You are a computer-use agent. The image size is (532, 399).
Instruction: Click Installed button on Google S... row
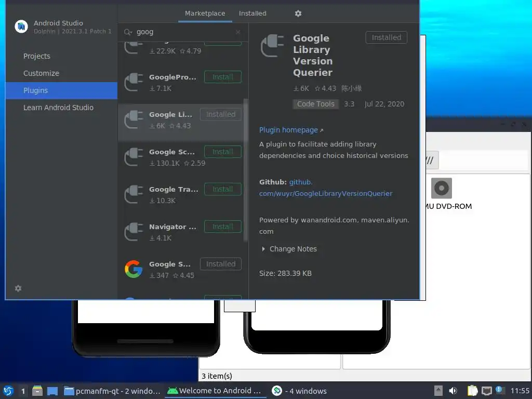coord(220,264)
